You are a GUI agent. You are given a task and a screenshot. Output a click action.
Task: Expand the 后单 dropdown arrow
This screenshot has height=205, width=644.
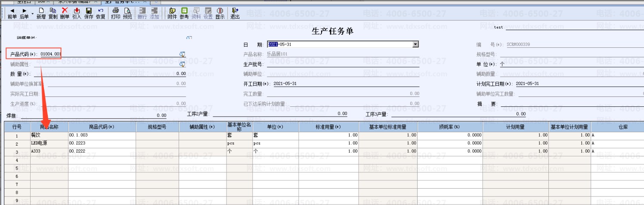coord(32,13)
